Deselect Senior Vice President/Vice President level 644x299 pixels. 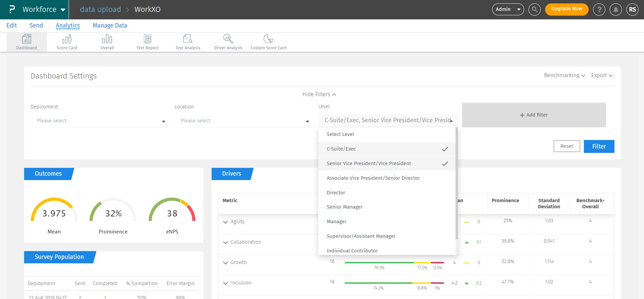387,163
